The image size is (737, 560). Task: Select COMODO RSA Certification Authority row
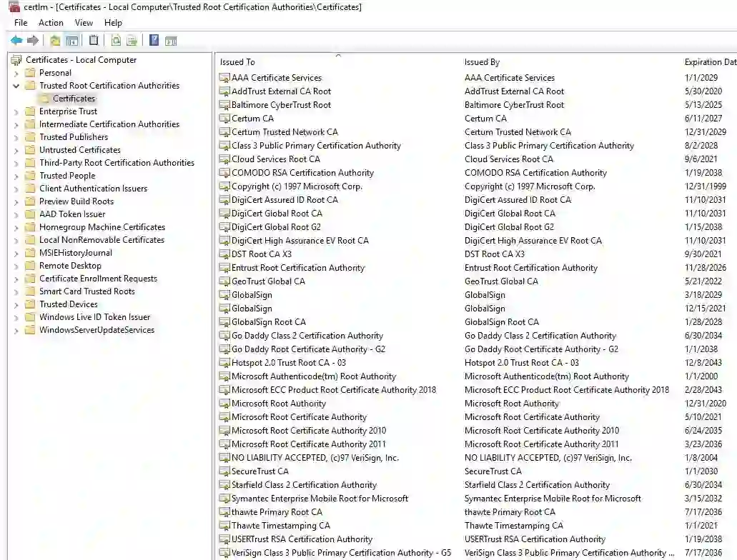pos(302,173)
